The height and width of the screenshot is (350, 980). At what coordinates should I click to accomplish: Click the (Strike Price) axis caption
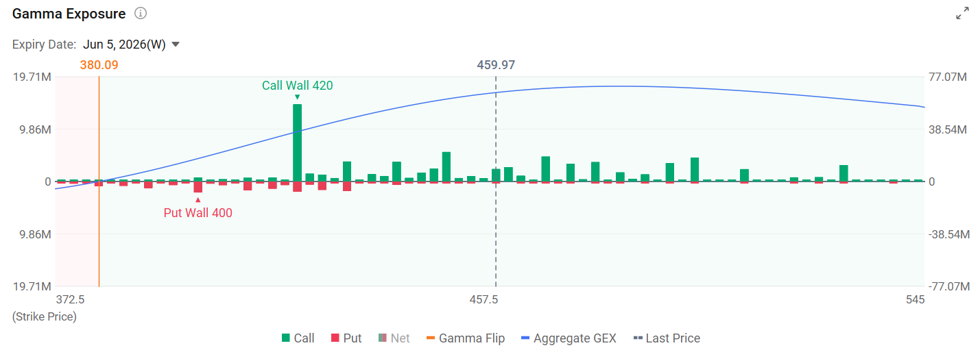pyautogui.click(x=45, y=317)
